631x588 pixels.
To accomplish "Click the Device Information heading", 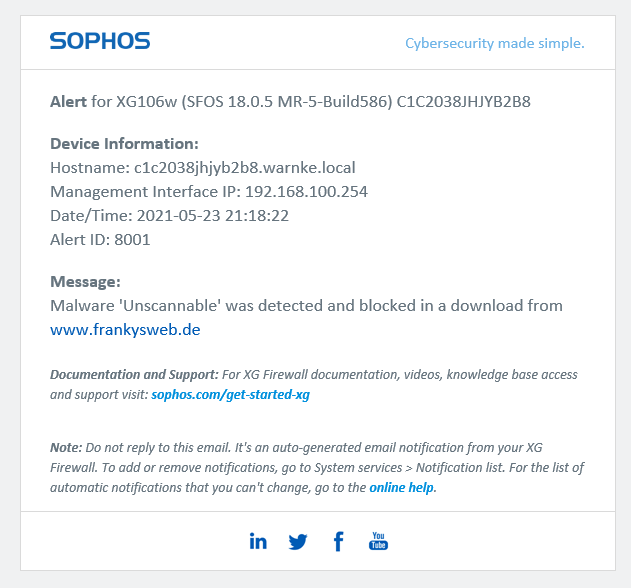I will 124,144.
